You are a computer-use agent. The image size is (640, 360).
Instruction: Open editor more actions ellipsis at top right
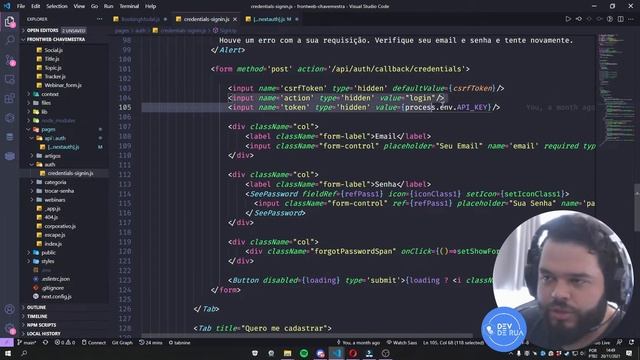pos(631,19)
